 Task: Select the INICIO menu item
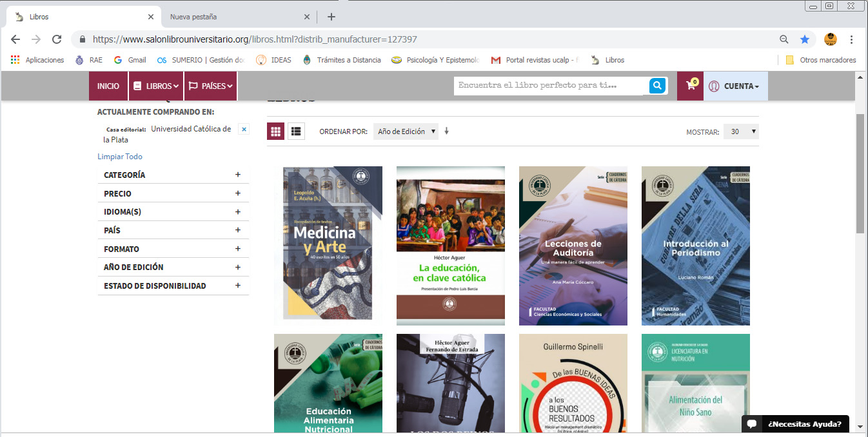(x=108, y=85)
